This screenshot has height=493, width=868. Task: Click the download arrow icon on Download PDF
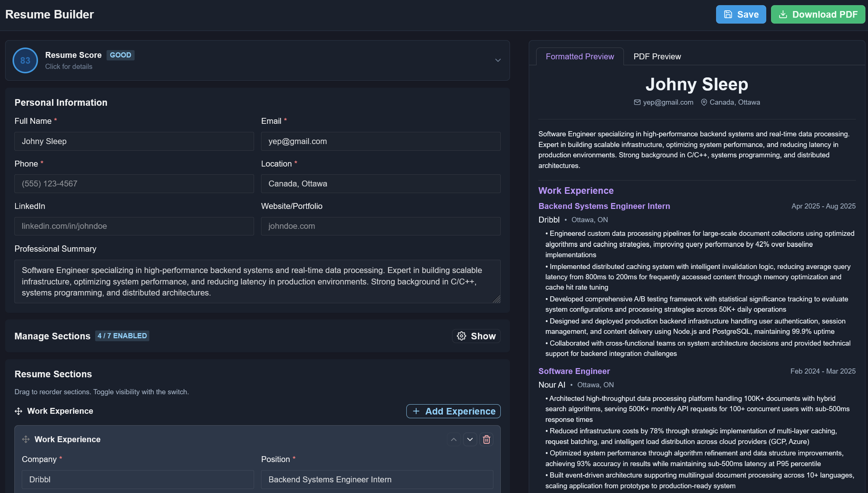coord(782,14)
